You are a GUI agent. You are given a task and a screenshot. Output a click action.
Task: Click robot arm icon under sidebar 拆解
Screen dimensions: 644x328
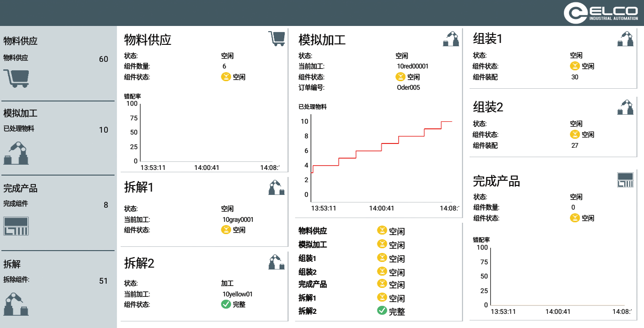16,304
